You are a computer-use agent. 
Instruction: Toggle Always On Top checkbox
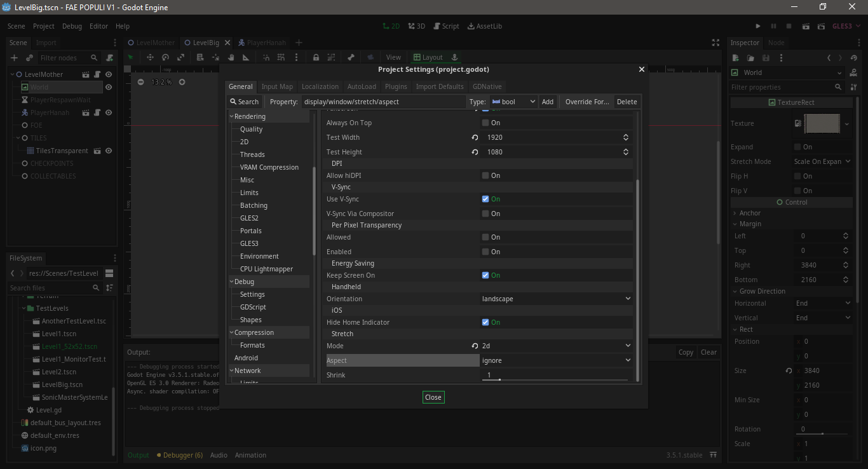click(x=485, y=123)
